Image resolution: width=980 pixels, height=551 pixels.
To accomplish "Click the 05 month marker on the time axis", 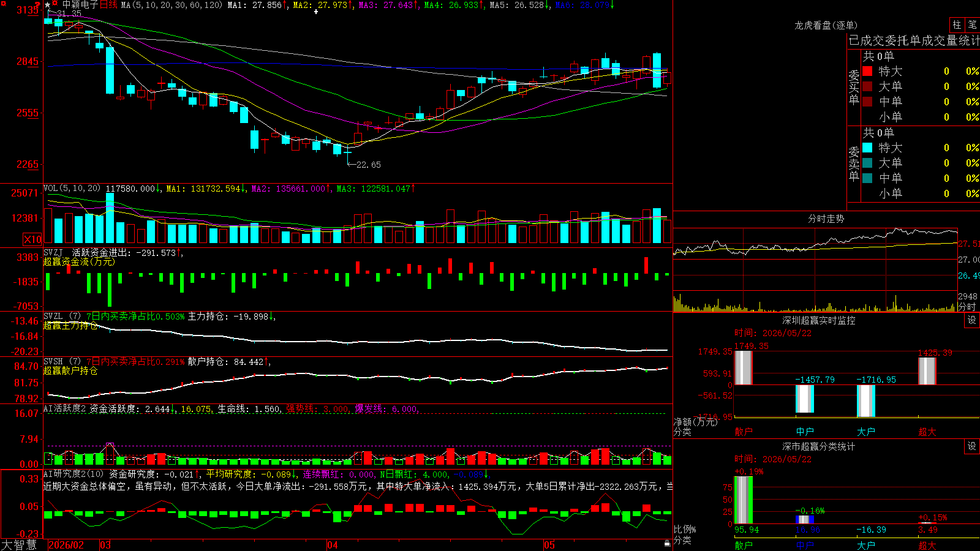I will click(549, 545).
